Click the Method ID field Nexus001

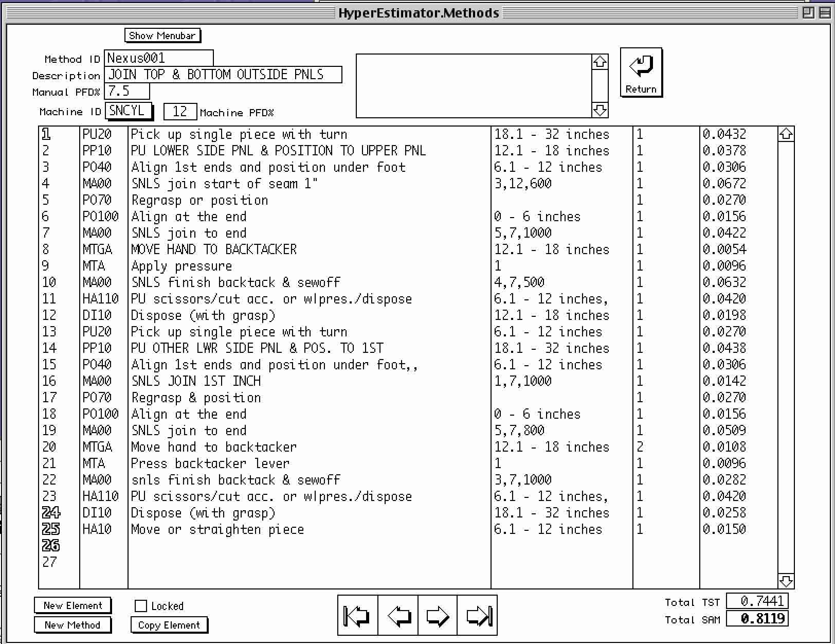tap(158, 58)
